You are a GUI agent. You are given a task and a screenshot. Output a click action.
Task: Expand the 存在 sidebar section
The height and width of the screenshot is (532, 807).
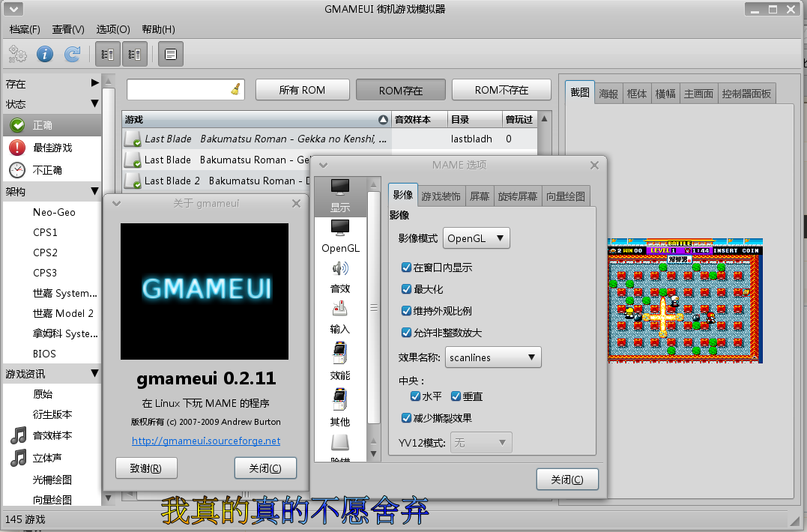[94, 83]
